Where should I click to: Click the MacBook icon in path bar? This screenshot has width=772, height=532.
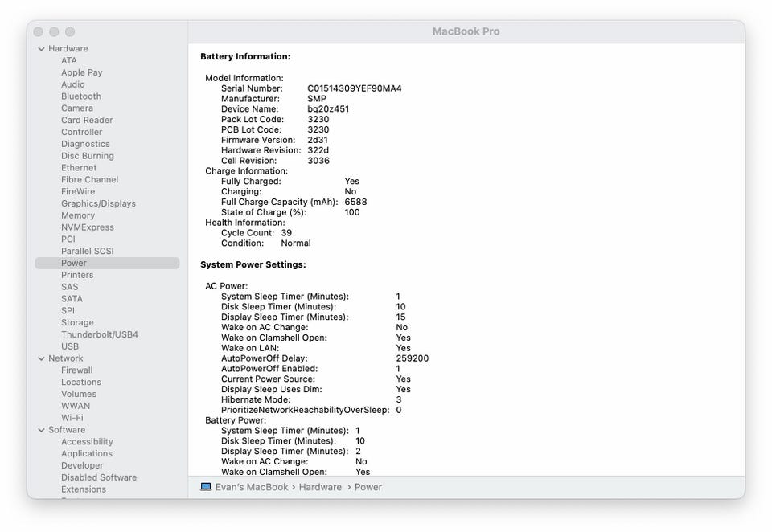click(x=206, y=487)
